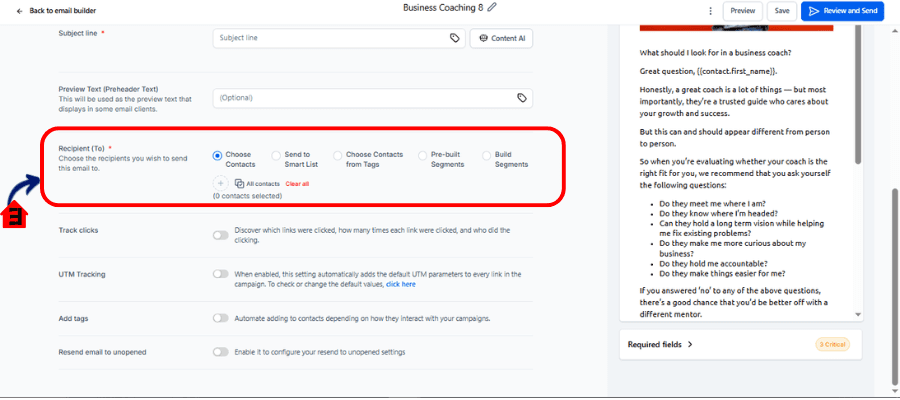Viewport: 900px width, 400px height.
Task: Click into the Subject line input
Action: [x=330, y=38]
